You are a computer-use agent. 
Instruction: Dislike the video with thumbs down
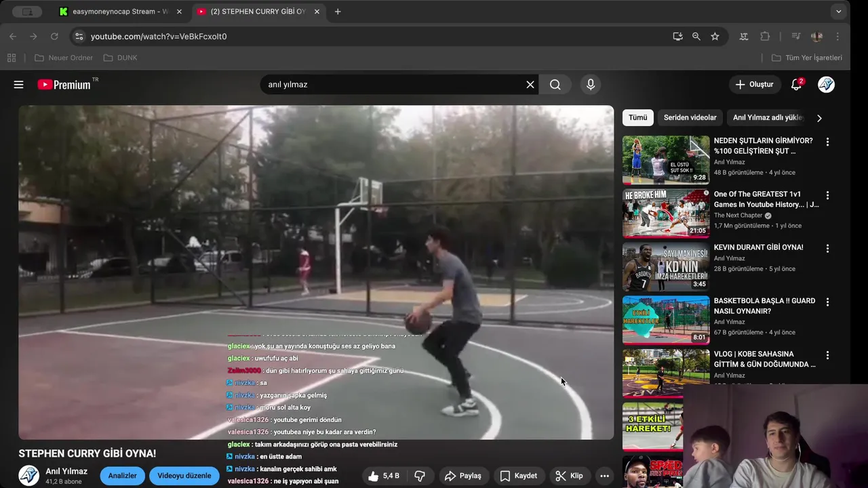tap(419, 476)
